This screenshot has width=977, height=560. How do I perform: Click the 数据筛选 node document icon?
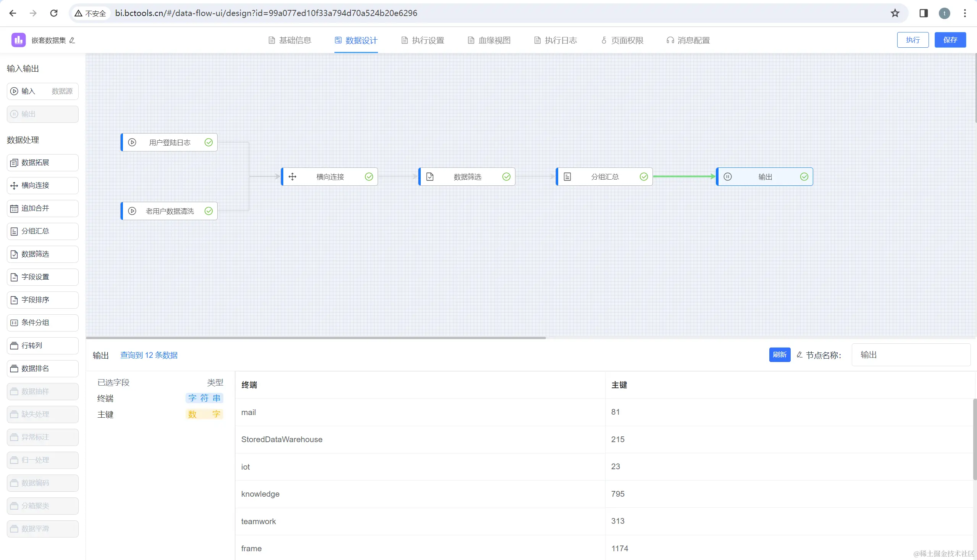[x=430, y=177]
